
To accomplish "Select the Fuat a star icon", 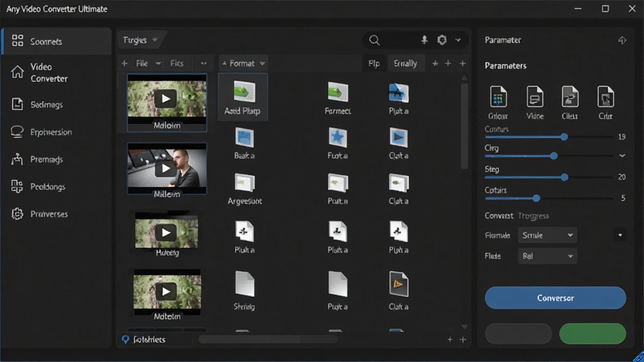I will (x=338, y=143).
